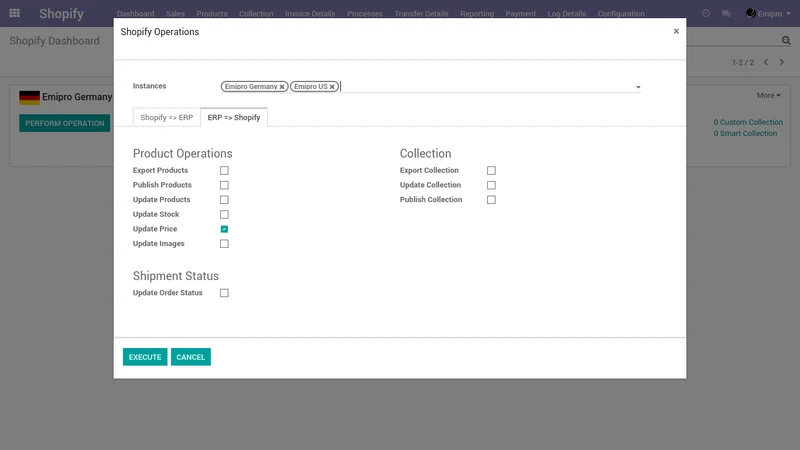Open the chat conversations icon
Screen dimensions: 800x450
point(726,13)
